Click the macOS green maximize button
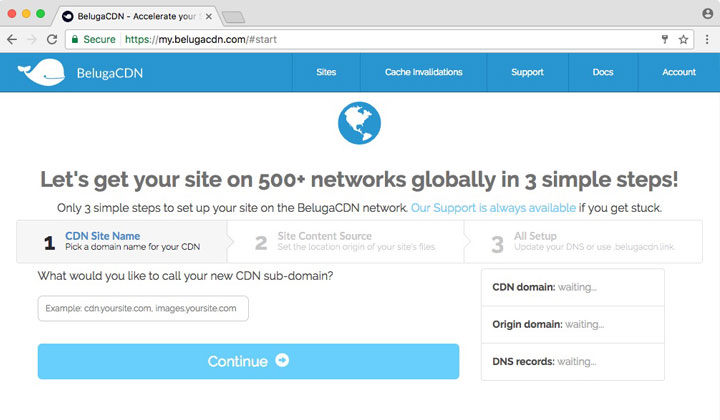Viewport: 720px width, 420px height. [40, 14]
